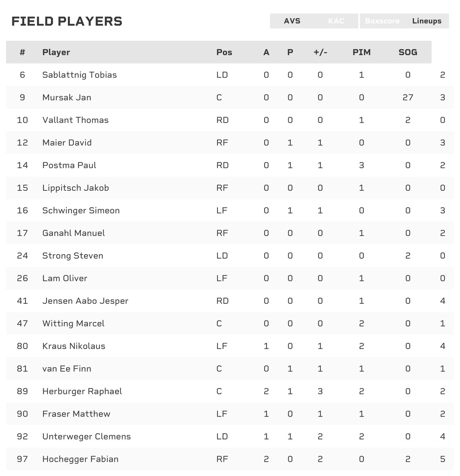The width and height of the screenshot is (460, 476).
Task: Sort by the +/- column header
Action: [320, 52]
